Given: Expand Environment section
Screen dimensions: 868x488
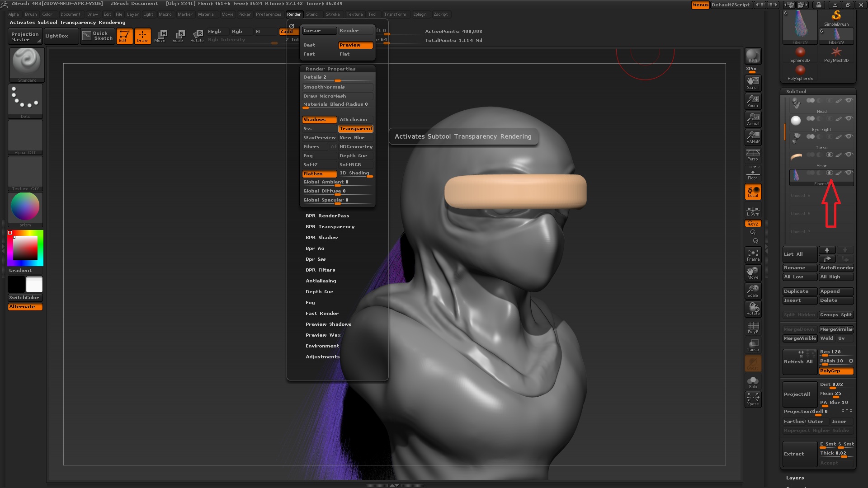Looking at the screenshot, I should pos(322,346).
